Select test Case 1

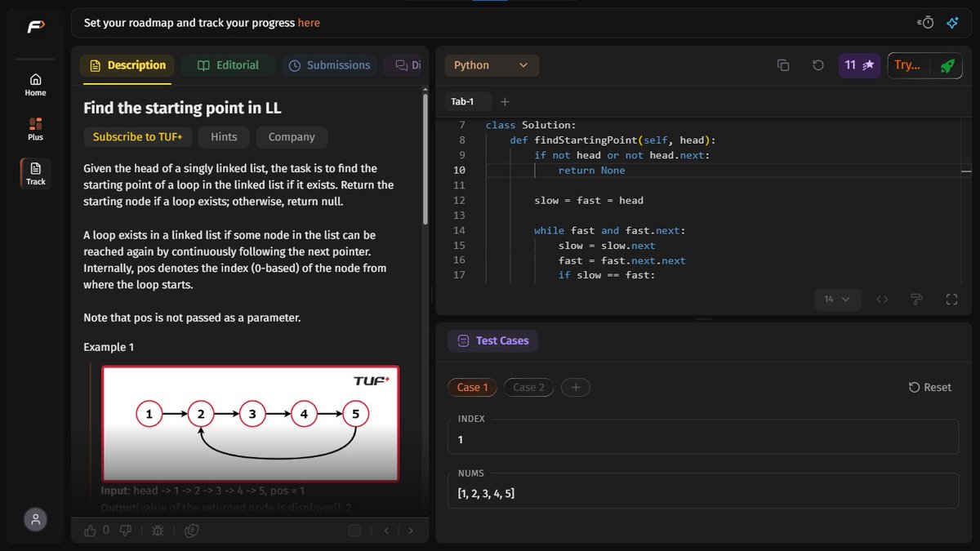(472, 387)
